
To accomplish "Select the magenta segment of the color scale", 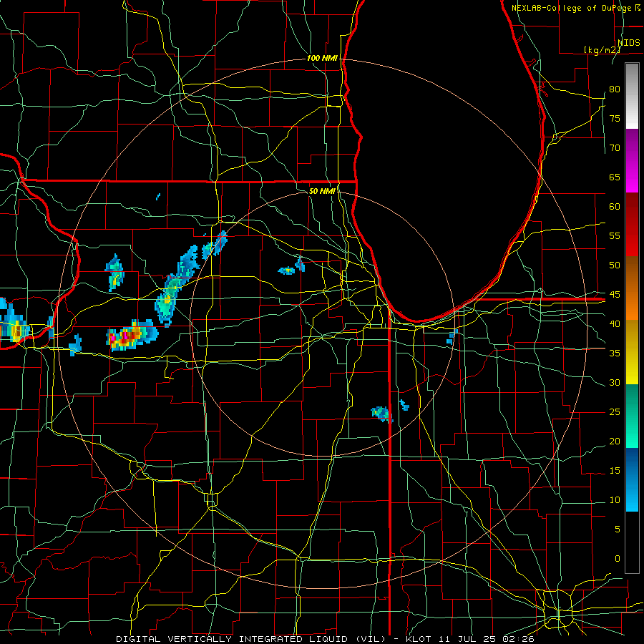I will (x=632, y=160).
